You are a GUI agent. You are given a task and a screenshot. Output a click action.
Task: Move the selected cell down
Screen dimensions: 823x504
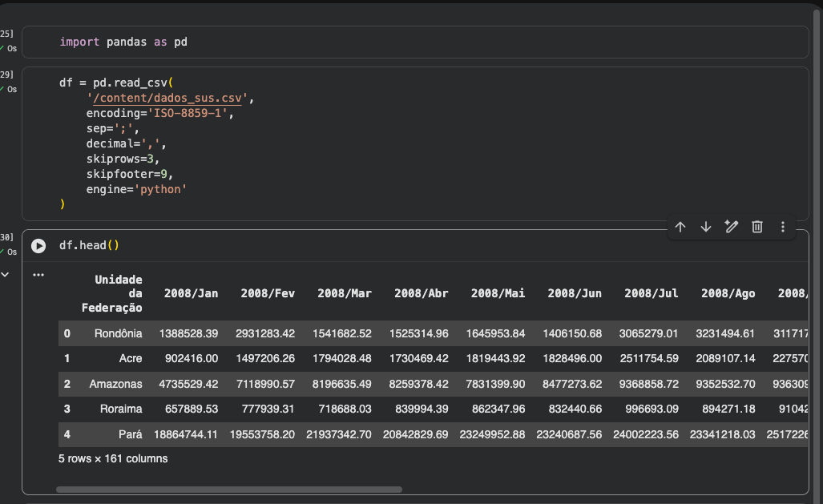tap(706, 227)
